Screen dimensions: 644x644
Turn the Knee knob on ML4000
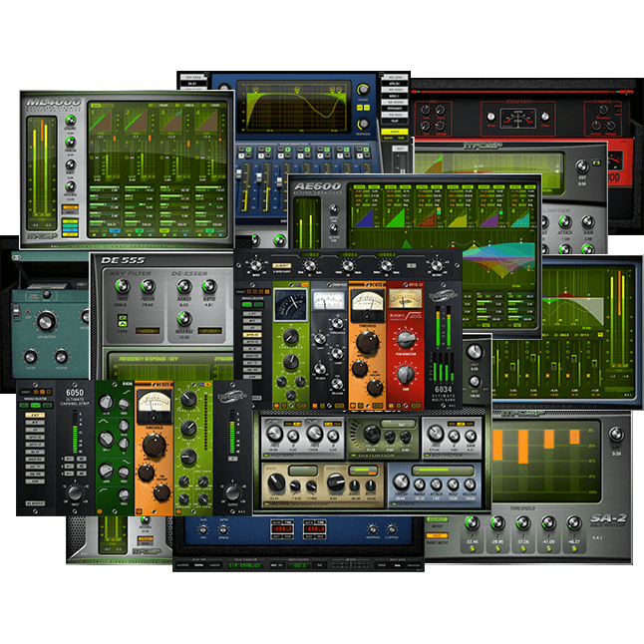(x=71, y=164)
